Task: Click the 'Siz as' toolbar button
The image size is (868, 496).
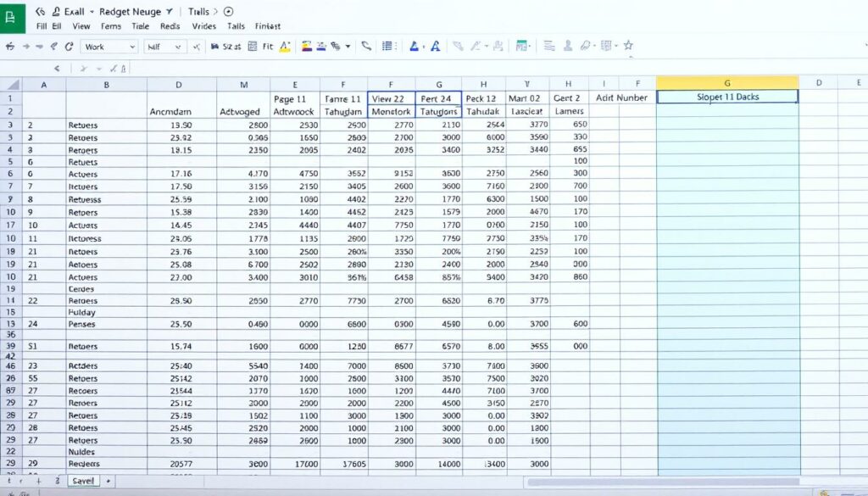Action: click(x=231, y=47)
